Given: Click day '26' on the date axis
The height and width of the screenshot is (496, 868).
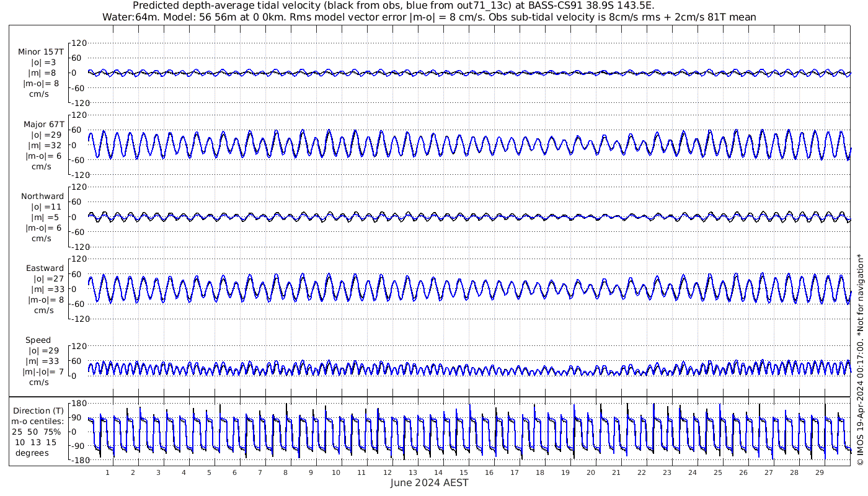Looking at the screenshot, I should [x=743, y=473].
